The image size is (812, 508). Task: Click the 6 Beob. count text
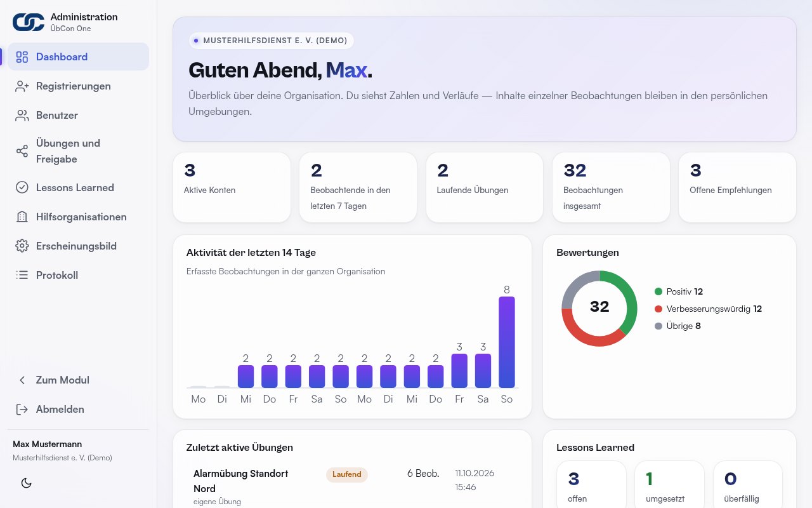[x=423, y=474]
